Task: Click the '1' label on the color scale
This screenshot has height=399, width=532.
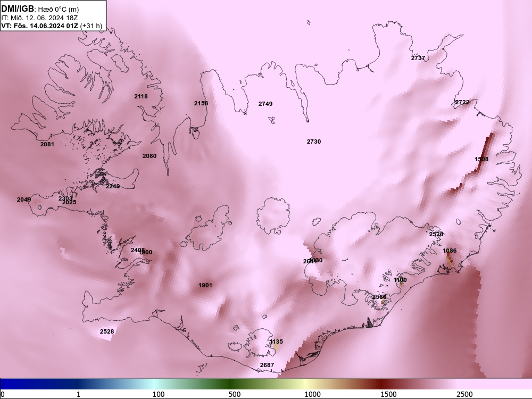Action: coord(78,394)
